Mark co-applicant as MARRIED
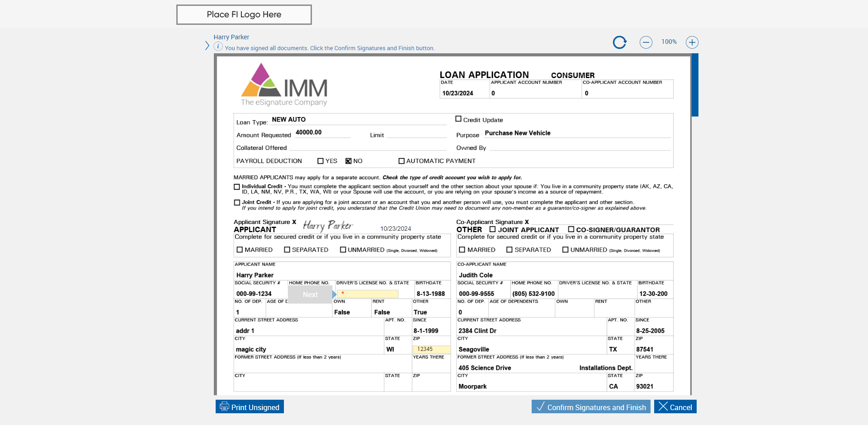Viewport: 868px width, 425px height. pyautogui.click(x=462, y=250)
